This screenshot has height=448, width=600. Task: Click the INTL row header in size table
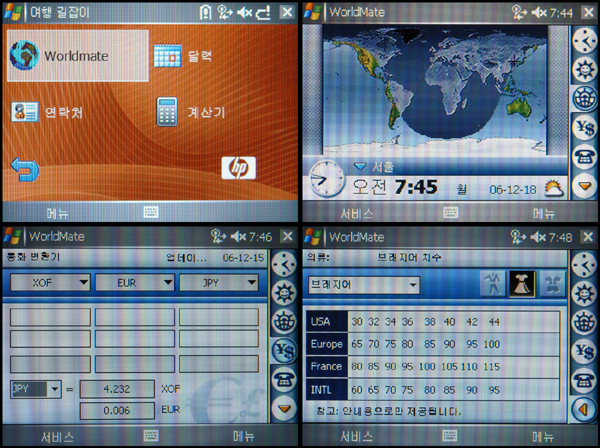(x=327, y=389)
